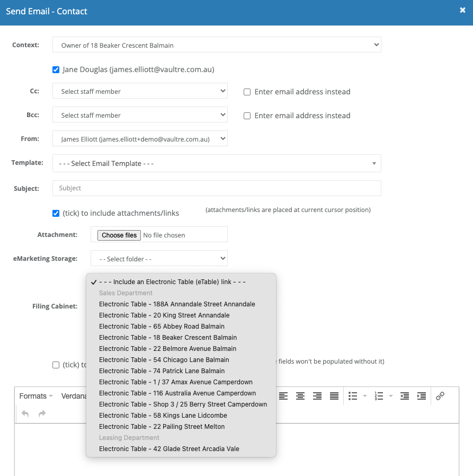Open the From sender dropdown
Viewport: 473px width, 476px height.
coord(140,138)
